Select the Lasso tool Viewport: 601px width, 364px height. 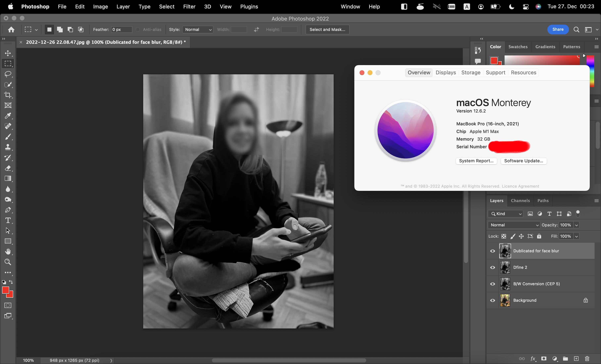pos(8,74)
